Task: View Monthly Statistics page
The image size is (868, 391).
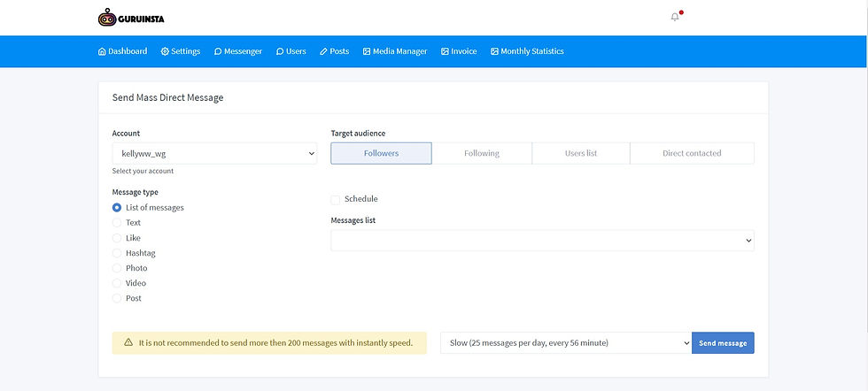Action: 528,51
